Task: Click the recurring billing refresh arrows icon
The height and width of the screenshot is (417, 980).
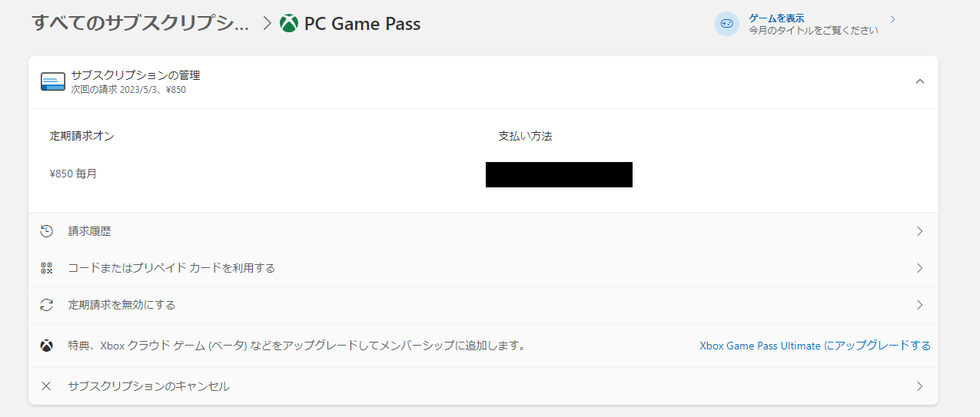Action: pos(47,305)
